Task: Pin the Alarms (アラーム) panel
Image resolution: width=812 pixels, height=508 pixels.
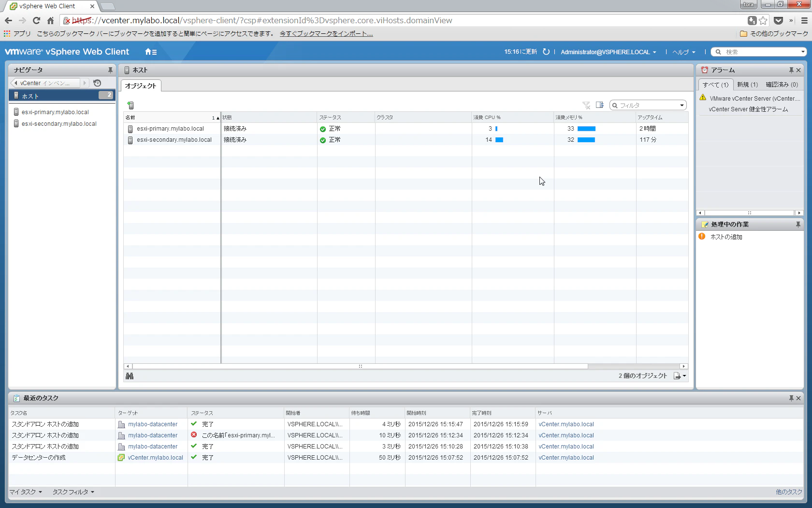Action: 791,70
